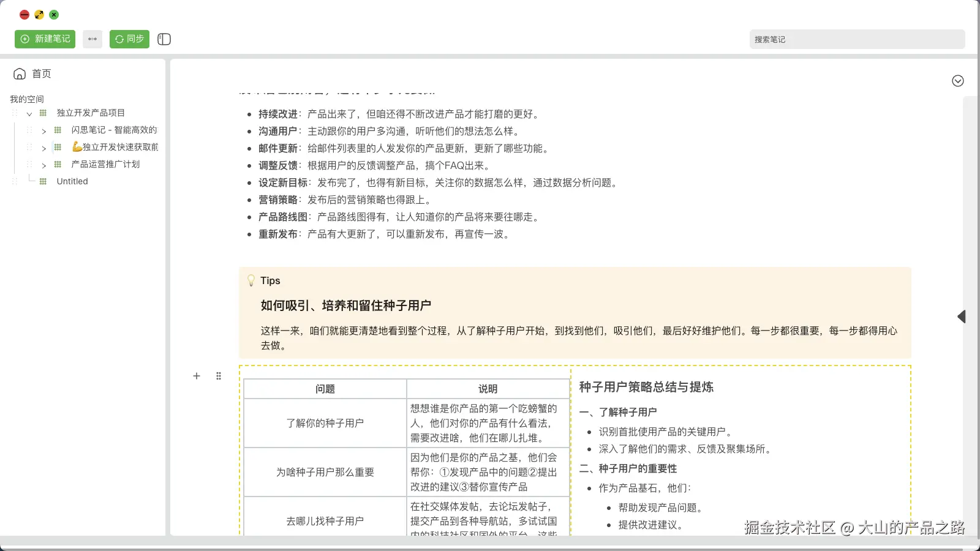Image resolution: width=980 pixels, height=551 pixels.
Task: Open the three-dot more options button
Action: (x=92, y=39)
